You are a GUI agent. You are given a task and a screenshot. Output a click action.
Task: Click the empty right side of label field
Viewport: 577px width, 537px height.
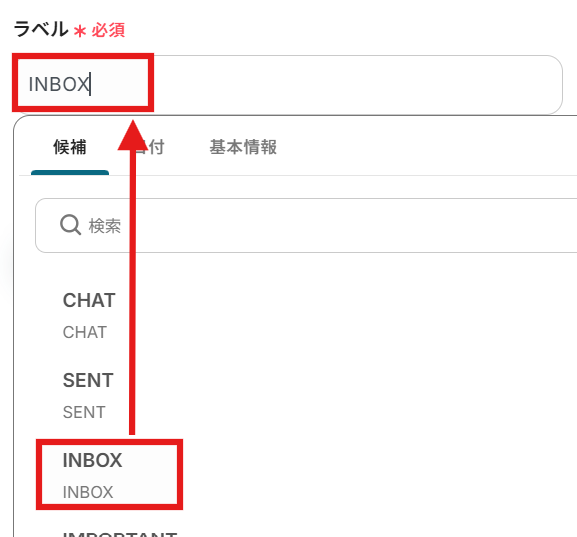pos(357,84)
